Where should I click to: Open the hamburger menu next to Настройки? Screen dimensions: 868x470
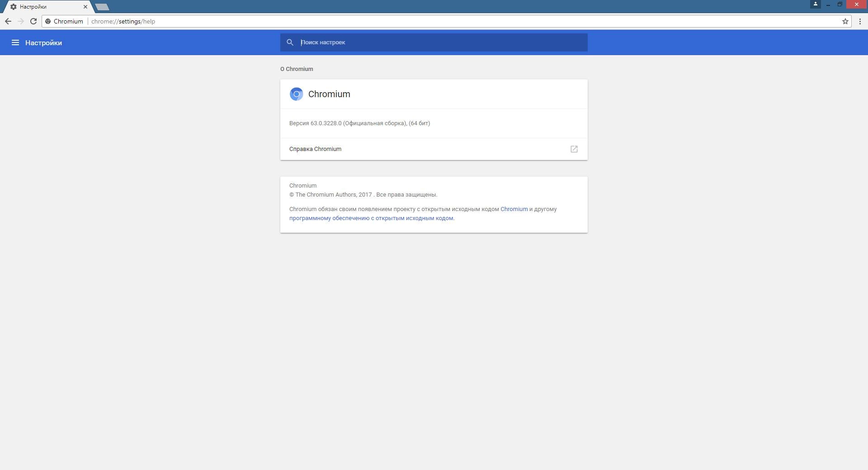[15, 42]
